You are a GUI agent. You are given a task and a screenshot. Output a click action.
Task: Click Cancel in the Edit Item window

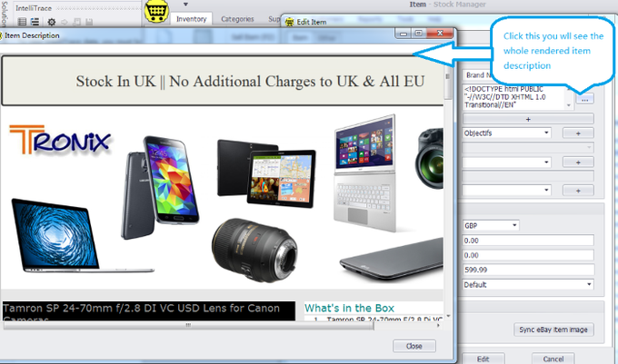coord(553,359)
